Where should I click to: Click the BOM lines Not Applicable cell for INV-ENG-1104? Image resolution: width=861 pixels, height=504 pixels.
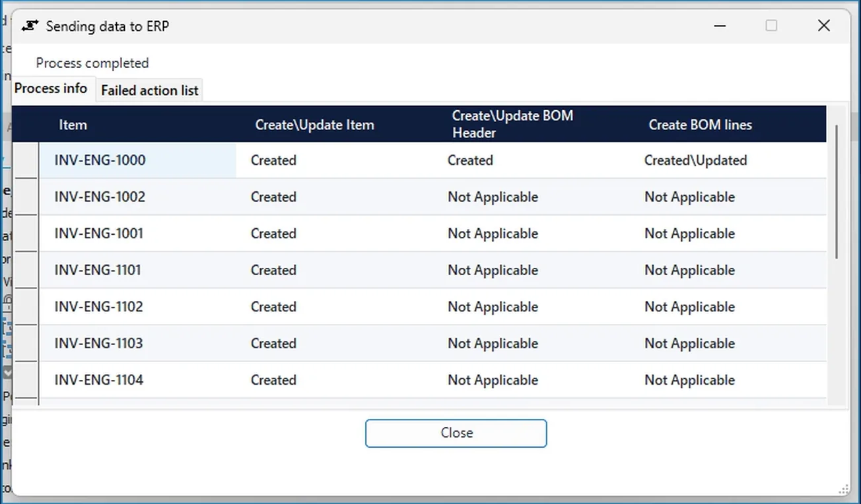728,380
